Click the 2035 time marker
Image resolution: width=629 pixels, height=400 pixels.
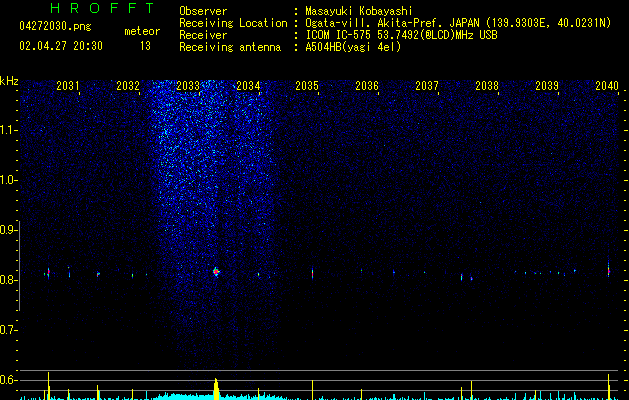(x=307, y=86)
